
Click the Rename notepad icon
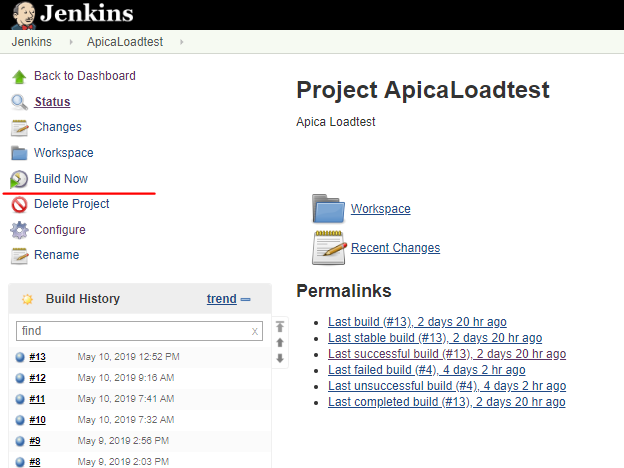pyautogui.click(x=20, y=256)
